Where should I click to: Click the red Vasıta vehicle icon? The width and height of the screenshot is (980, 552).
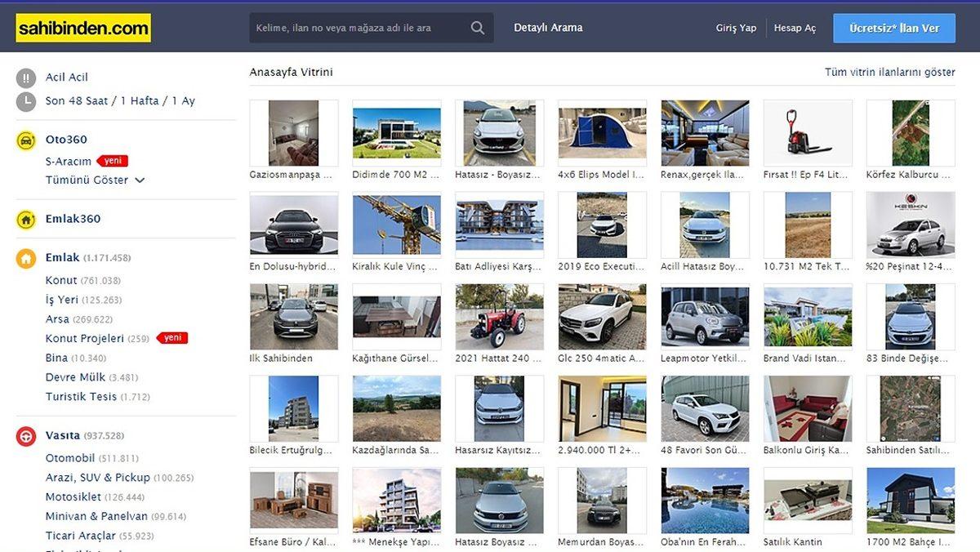(x=25, y=435)
